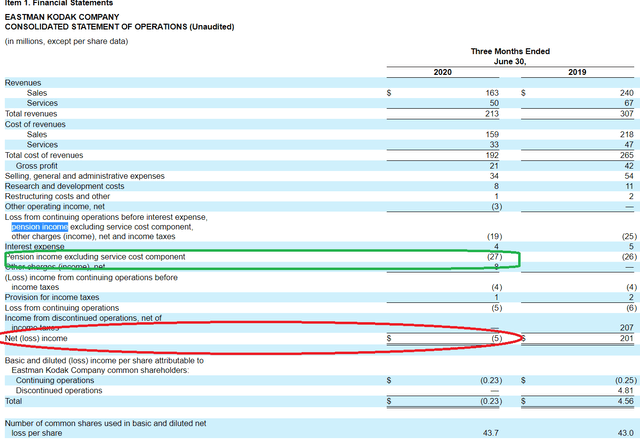This screenshot has width=640, height=442.
Task: Select the 'Continuing operations' per-share label
Action: [x=55, y=380]
